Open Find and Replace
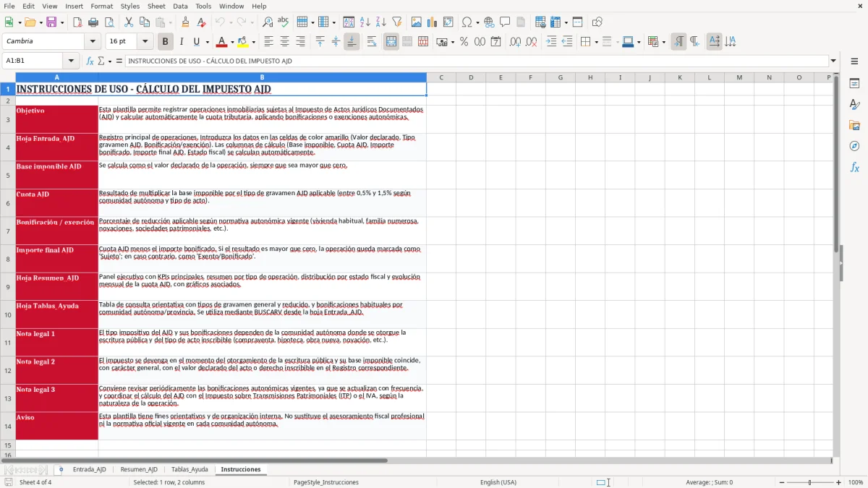The width and height of the screenshot is (868, 488). tap(268, 22)
